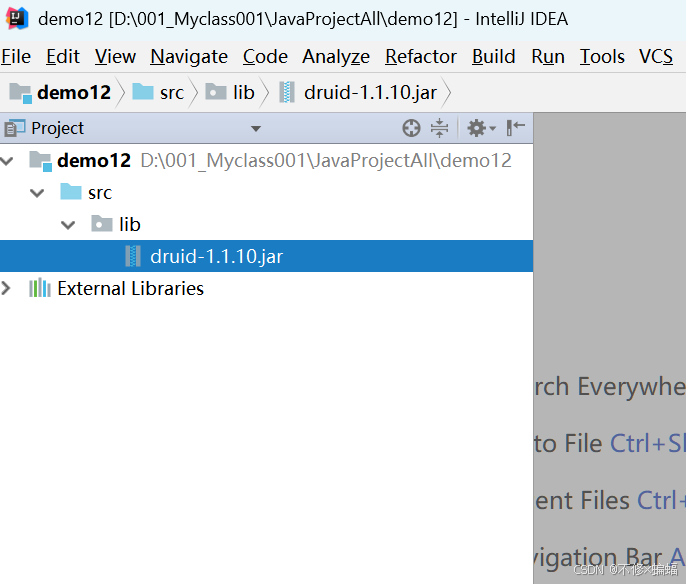Open the Analyze menu
This screenshot has height=584, width=686.
point(336,56)
